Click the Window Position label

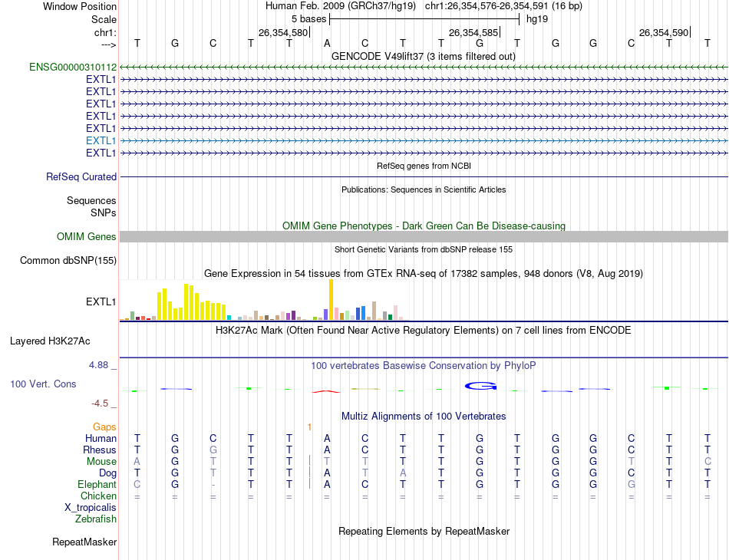80,6
